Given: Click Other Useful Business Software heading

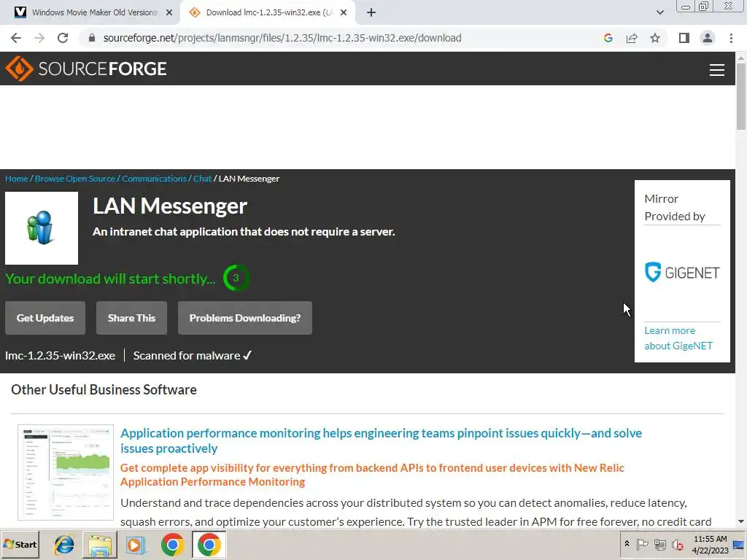Looking at the screenshot, I should point(104,389).
